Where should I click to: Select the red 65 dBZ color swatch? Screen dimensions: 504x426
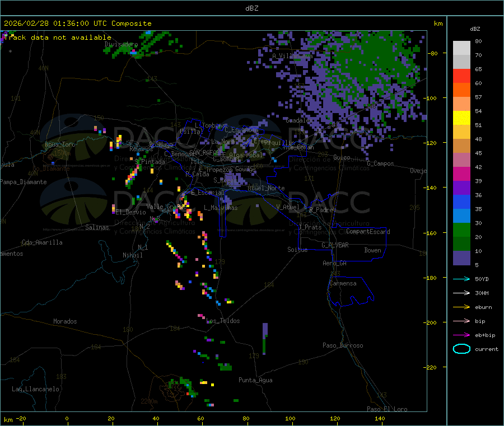[x=461, y=76]
